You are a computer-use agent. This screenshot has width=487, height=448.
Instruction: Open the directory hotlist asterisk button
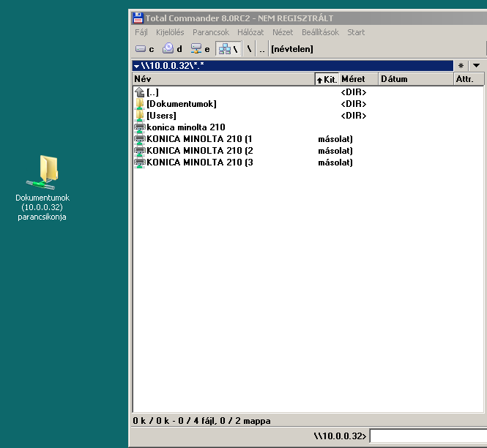(461, 66)
